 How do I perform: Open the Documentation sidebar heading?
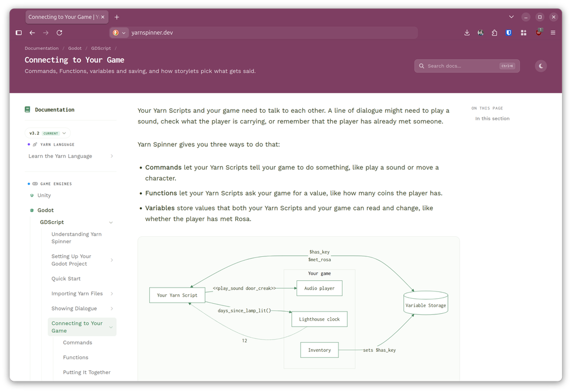coord(55,110)
